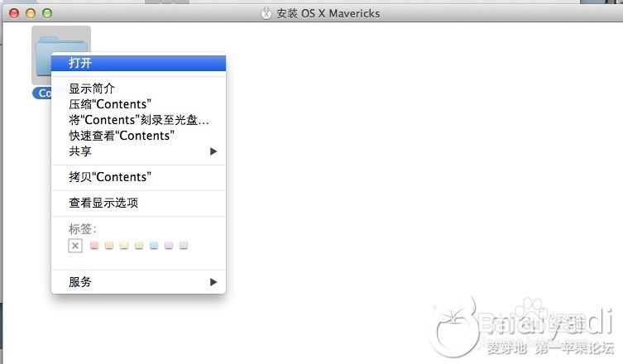Apply the red label tag
Screen dimensions: 623x364
(x=93, y=246)
